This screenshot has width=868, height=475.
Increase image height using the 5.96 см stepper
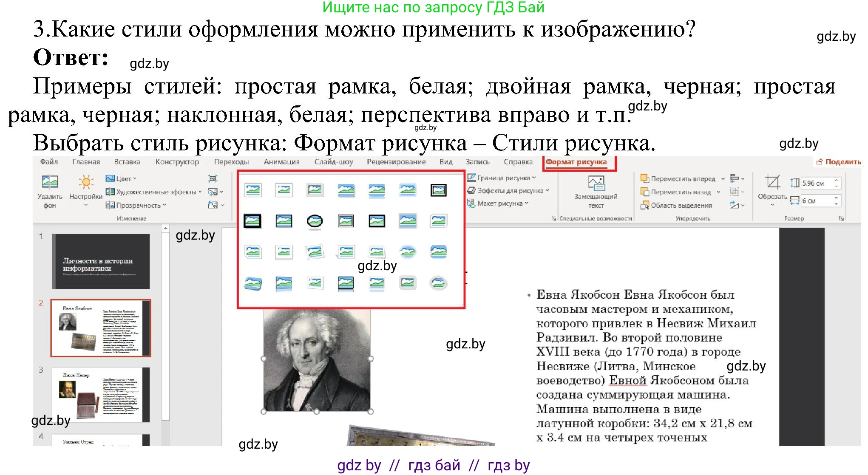837,180
